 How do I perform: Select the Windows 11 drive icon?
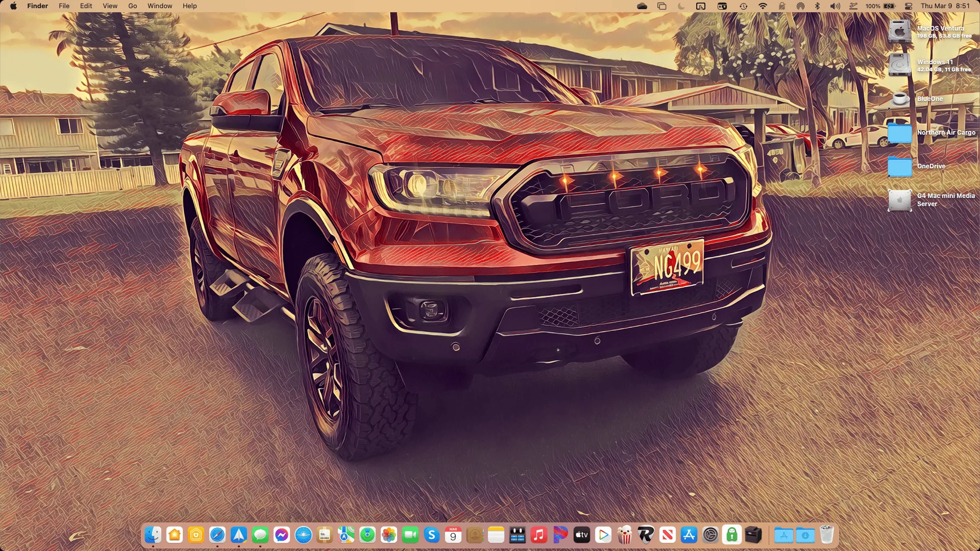pyautogui.click(x=899, y=65)
